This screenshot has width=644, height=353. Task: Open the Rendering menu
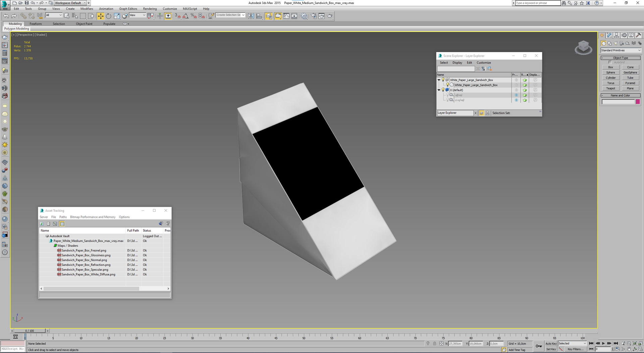point(150,9)
